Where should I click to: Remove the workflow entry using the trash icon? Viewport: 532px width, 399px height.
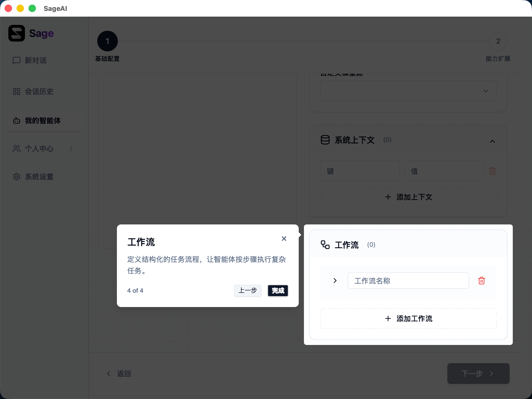coord(481,281)
